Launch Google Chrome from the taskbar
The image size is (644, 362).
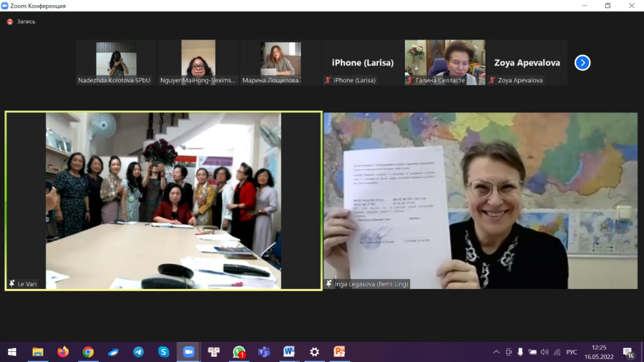click(x=88, y=352)
